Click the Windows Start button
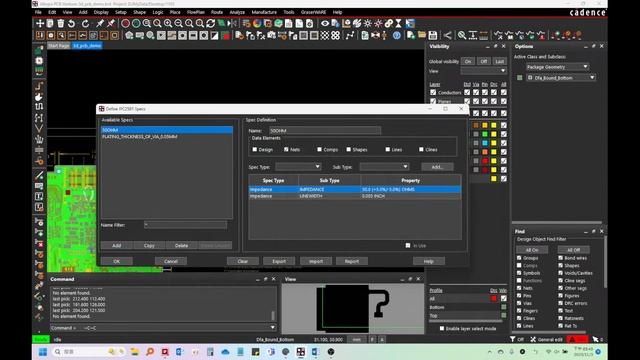 [42, 351]
